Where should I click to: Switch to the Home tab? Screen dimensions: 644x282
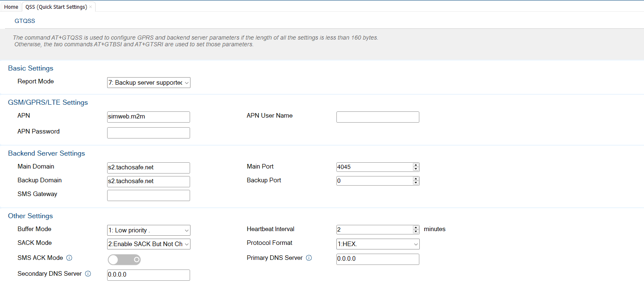11,7
